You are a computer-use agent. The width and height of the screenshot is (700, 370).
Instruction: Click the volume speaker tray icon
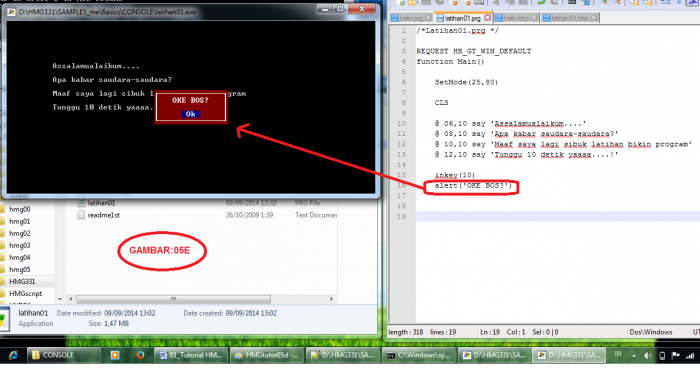click(647, 356)
